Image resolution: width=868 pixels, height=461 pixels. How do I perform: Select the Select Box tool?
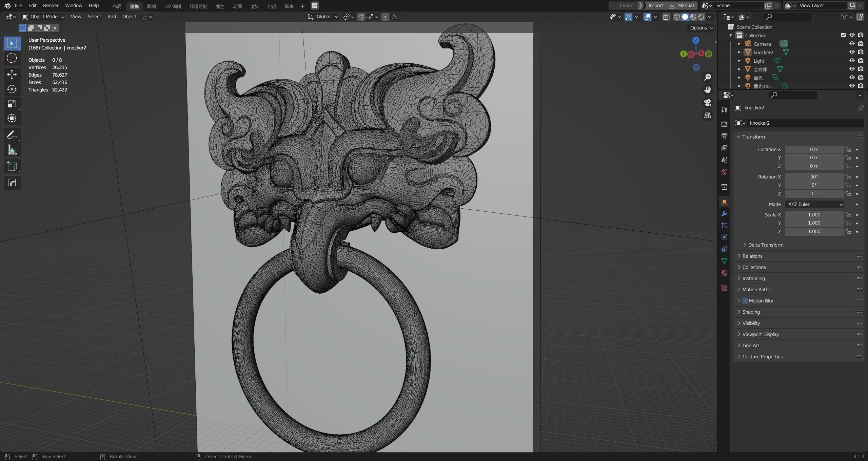point(12,43)
